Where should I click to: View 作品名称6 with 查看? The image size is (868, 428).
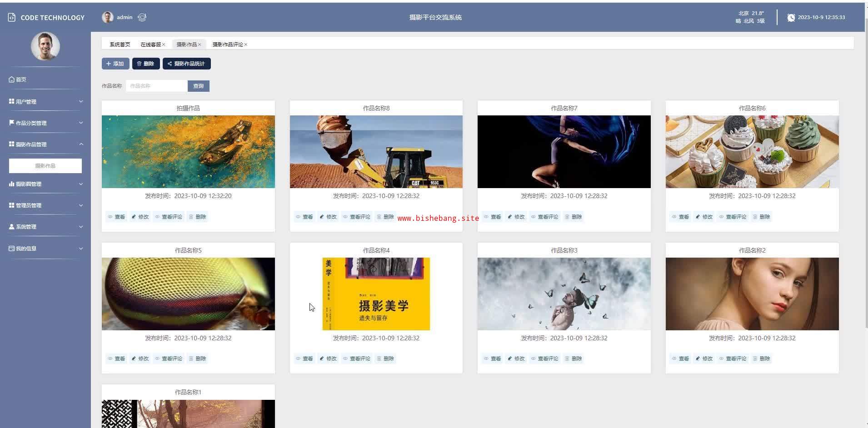pos(681,217)
